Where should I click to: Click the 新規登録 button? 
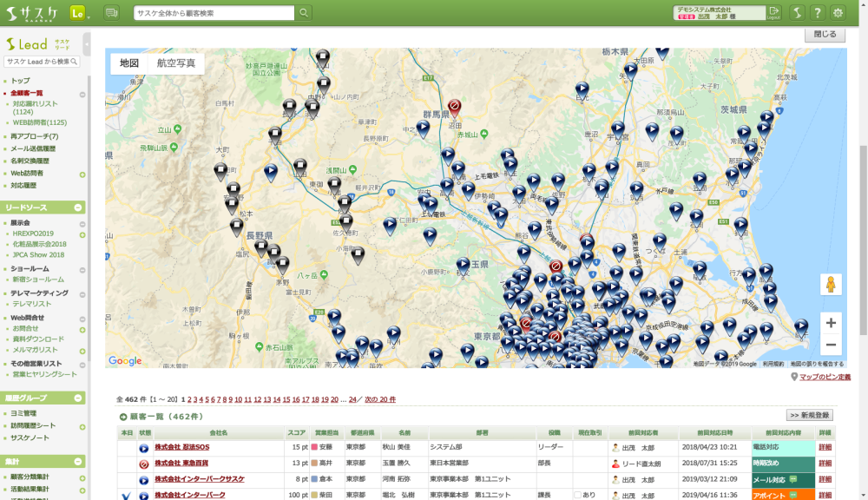[810, 416]
